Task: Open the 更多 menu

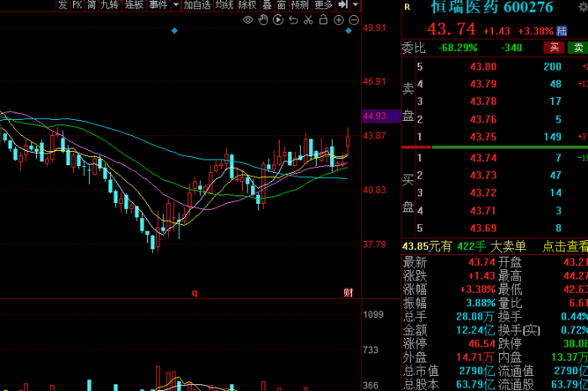Action: click(x=323, y=5)
